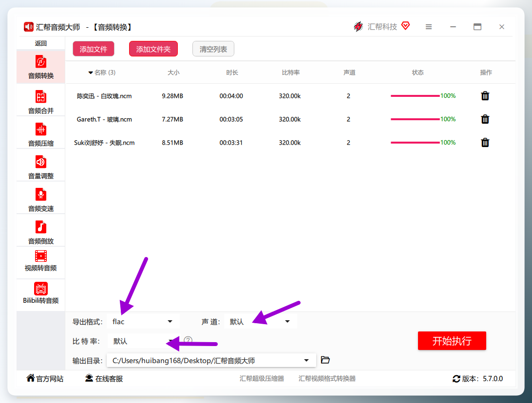Click the version refresh icon
Screen dimensions: 532x403
456,379
